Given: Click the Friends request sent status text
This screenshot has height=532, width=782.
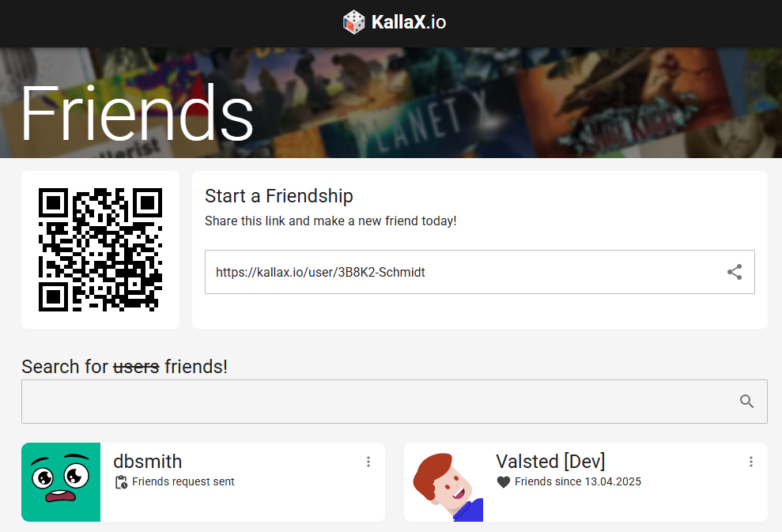Looking at the screenshot, I should pos(183,481).
